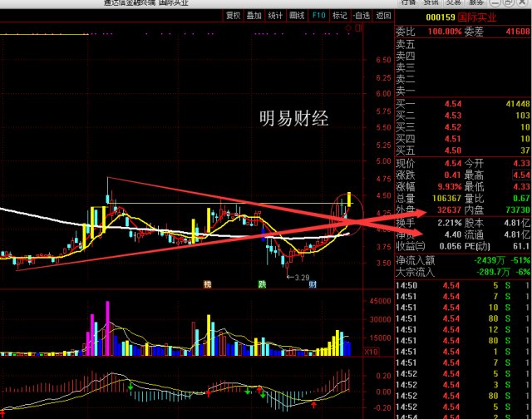Click the X10 volume scale indicator
The width and height of the screenshot is (532, 419).
pos(370,353)
